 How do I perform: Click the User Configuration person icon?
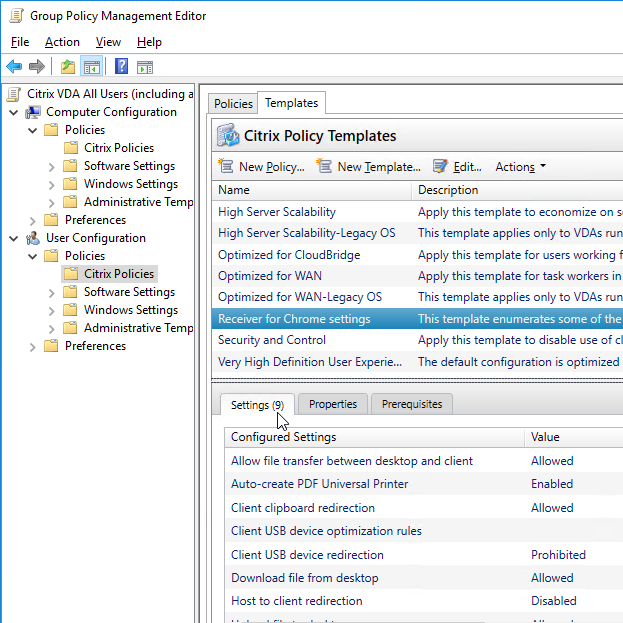[33, 238]
